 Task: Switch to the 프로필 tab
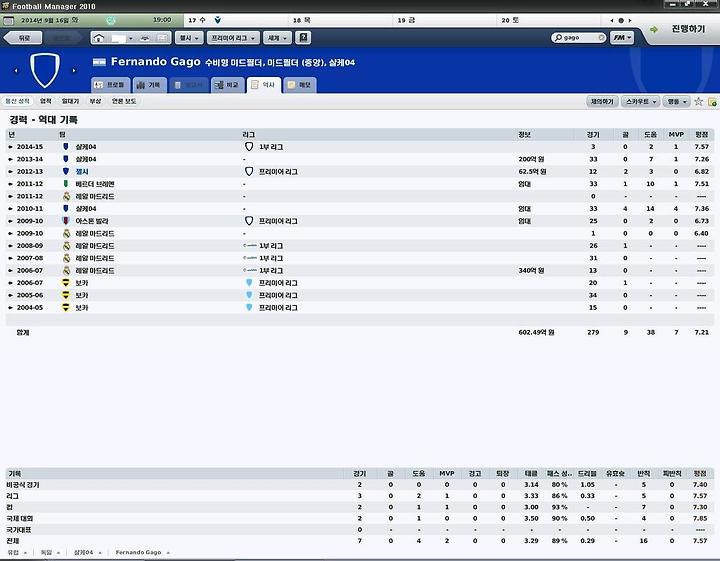point(110,85)
